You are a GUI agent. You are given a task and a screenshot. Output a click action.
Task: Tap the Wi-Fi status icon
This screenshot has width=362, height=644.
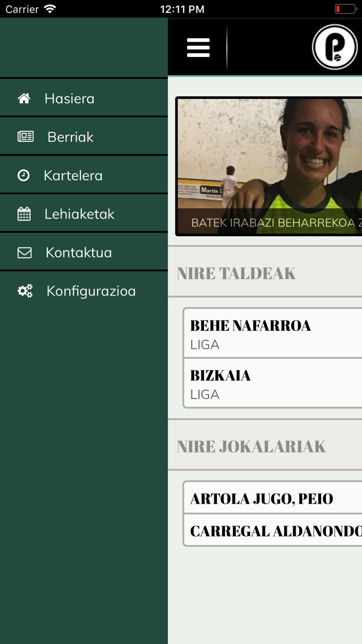pos(50,9)
